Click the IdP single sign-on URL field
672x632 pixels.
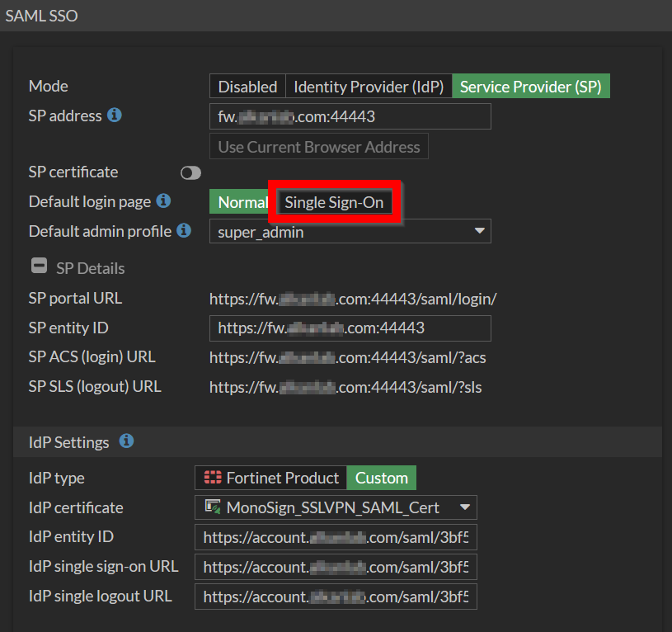[x=336, y=567]
